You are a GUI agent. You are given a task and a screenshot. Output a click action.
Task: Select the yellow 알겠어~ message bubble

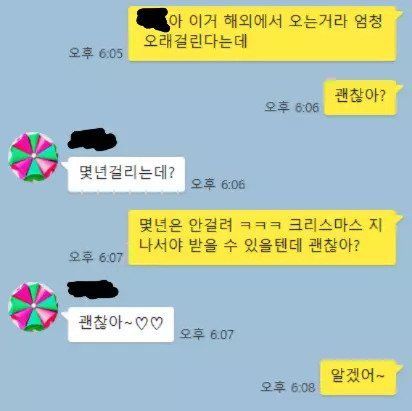point(361,377)
